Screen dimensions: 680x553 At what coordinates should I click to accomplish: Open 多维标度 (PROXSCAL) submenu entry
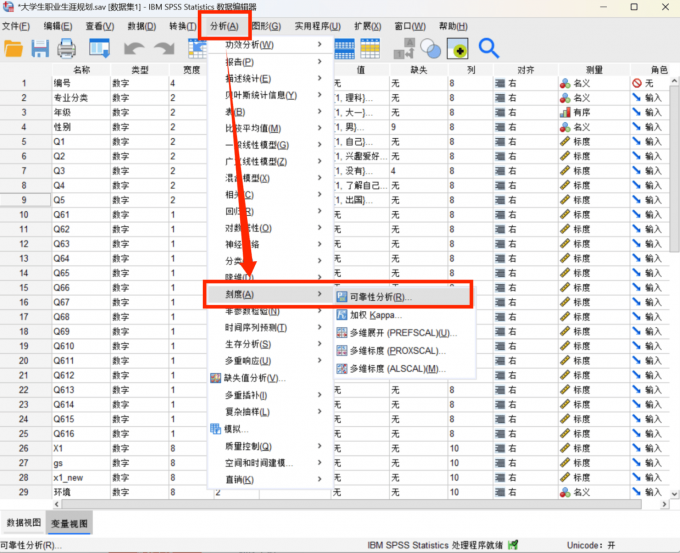392,351
